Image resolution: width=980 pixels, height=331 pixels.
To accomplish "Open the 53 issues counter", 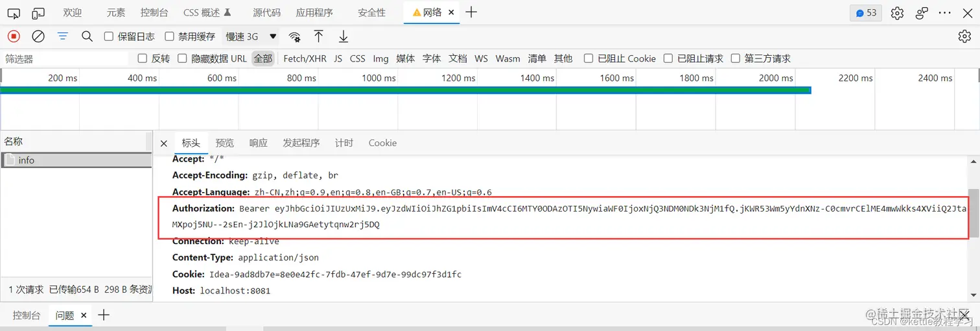I will coord(866,12).
